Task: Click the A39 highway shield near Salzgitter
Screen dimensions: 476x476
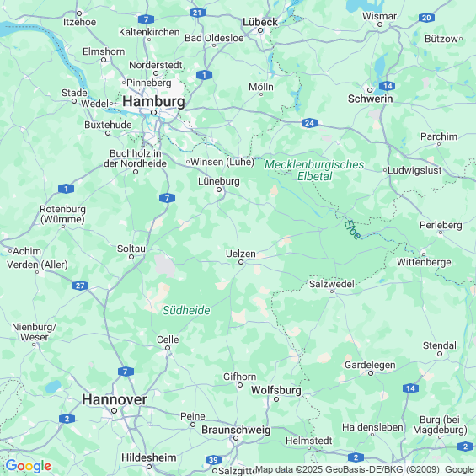Action: click(213, 460)
